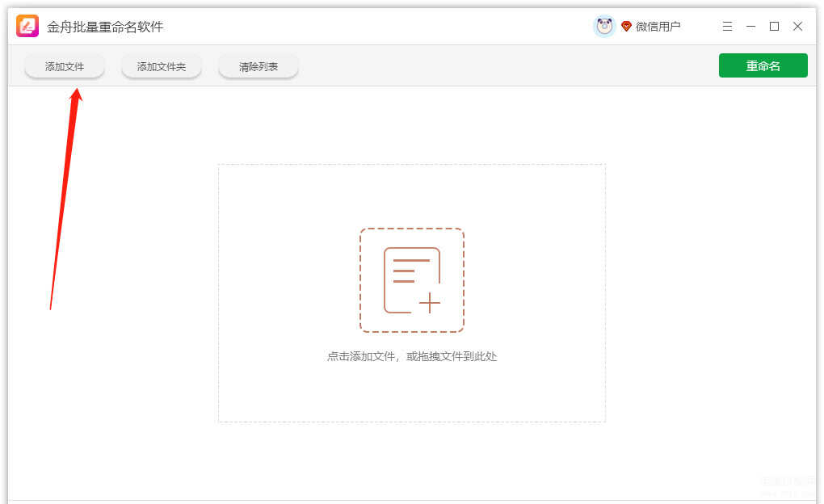This screenshot has width=824, height=504.
Task: Click the red VIP diamond badge
Action: point(626,26)
